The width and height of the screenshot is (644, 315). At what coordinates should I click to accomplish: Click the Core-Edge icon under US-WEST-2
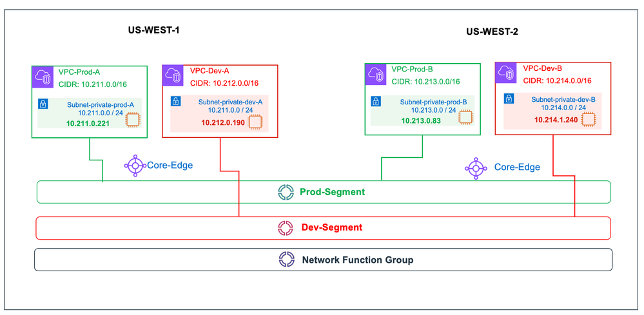474,167
